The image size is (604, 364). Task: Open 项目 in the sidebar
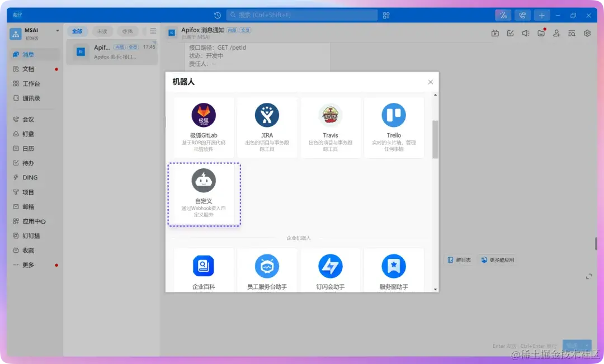click(35, 192)
